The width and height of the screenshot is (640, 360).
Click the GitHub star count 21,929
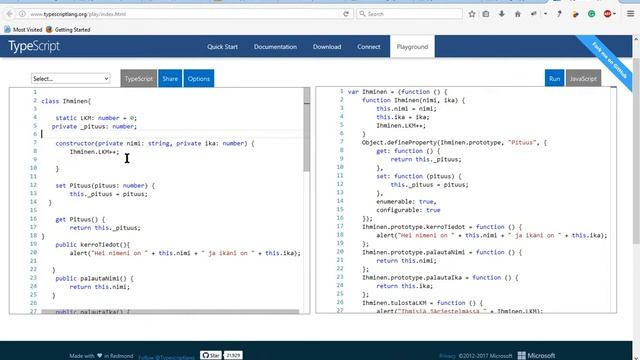(x=233, y=355)
